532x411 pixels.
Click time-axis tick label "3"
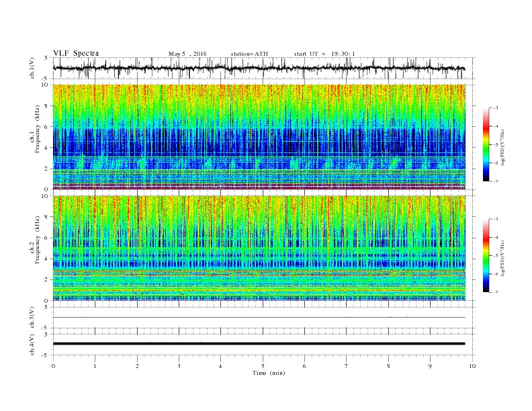179,366
